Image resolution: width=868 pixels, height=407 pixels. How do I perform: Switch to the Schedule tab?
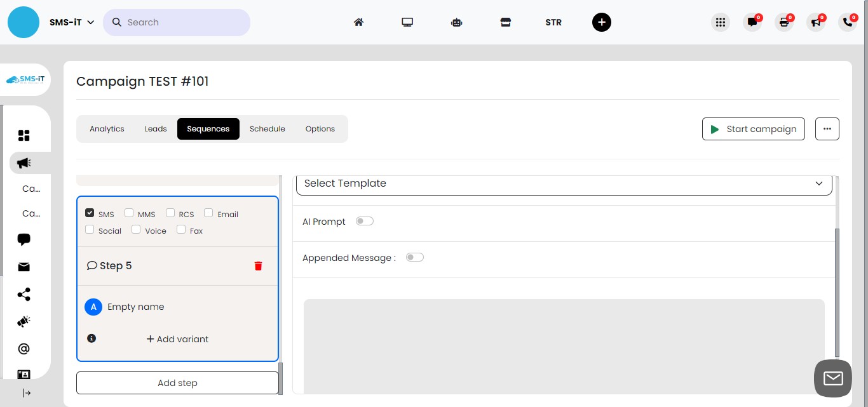pos(268,129)
